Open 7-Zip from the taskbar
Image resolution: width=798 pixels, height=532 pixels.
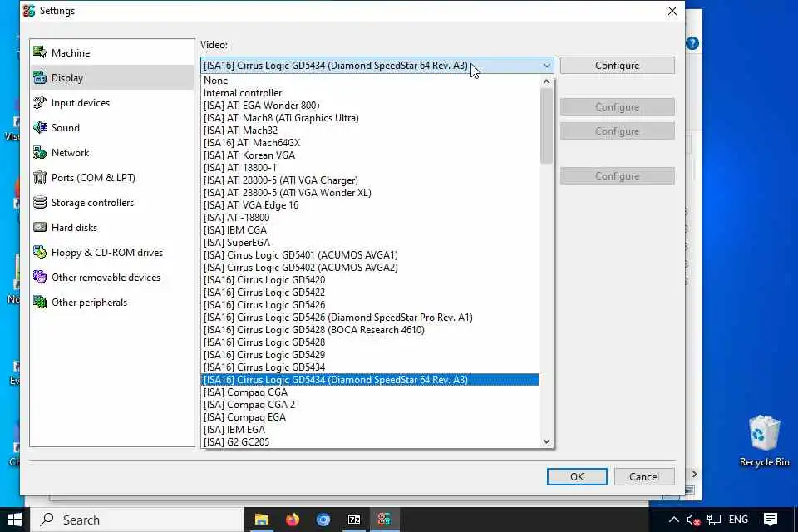click(354, 520)
